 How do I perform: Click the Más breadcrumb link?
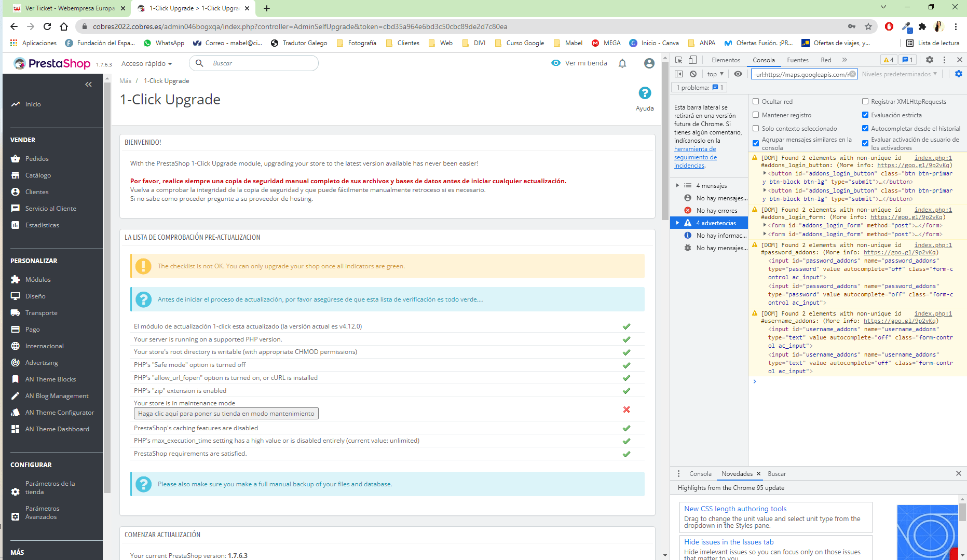point(125,81)
